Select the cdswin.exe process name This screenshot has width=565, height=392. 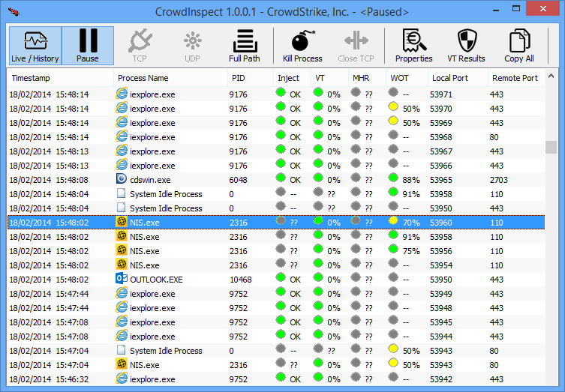coord(150,180)
